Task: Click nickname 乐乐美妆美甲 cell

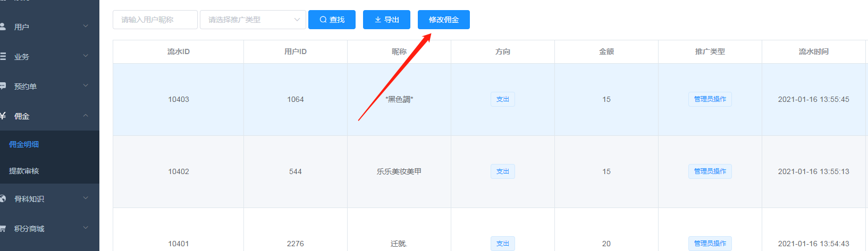Action: 399,171
